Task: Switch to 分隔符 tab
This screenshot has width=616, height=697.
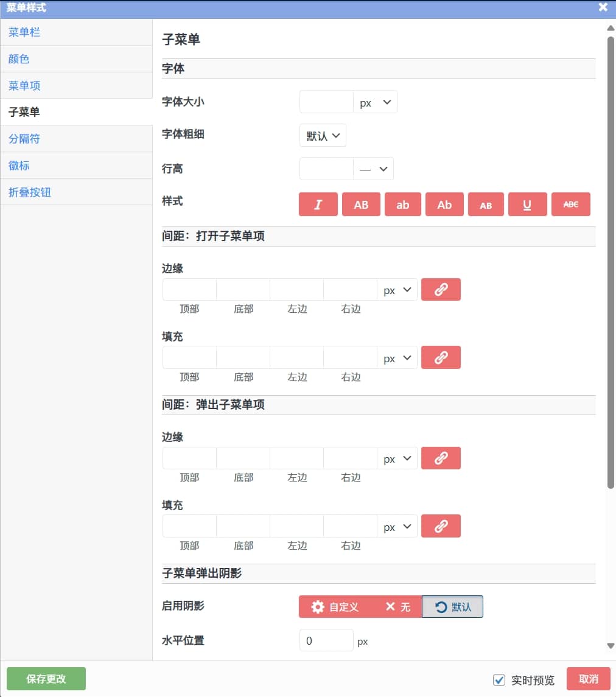Action: pos(24,139)
